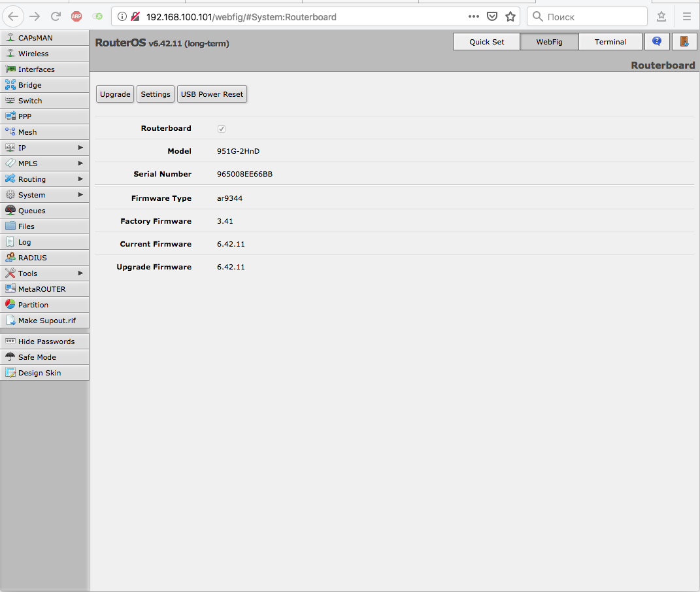Open the Terminal tab

point(610,42)
